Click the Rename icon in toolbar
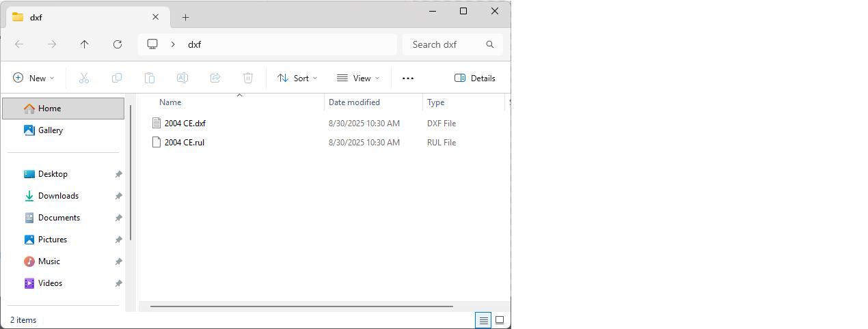The image size is (868, 329). pyautogui.click(x=182, y=78)
